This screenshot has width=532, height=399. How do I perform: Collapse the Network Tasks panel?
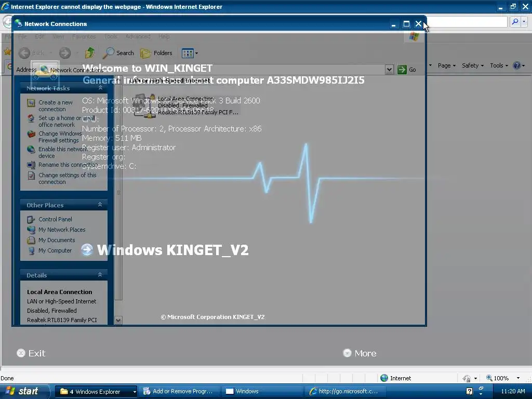pyautogui.click(x=100, y=88)
